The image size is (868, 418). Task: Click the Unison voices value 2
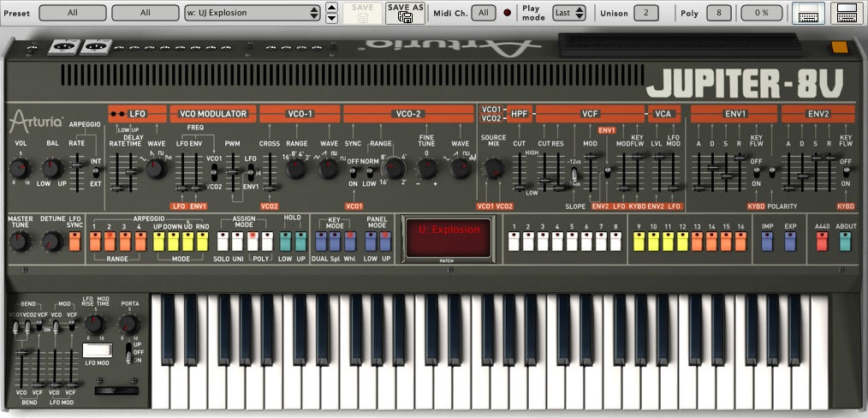click(x=646, y=12)
